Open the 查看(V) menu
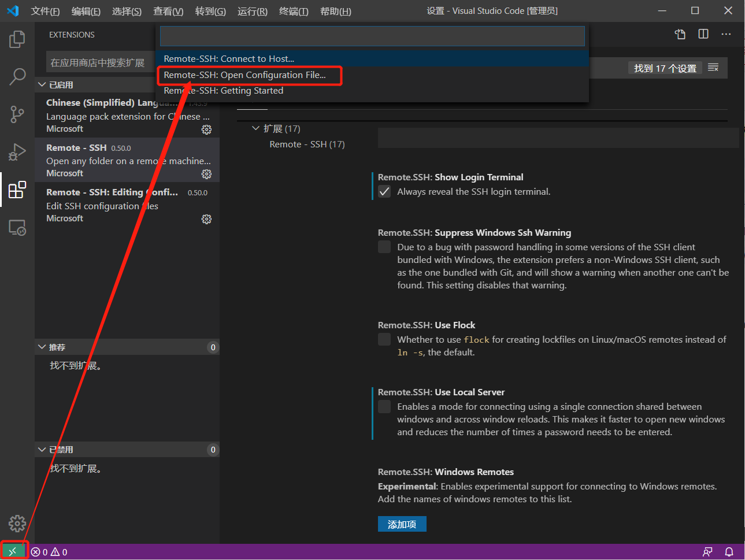The width and height of the screenshot is (745, 560). pos(168,11)
